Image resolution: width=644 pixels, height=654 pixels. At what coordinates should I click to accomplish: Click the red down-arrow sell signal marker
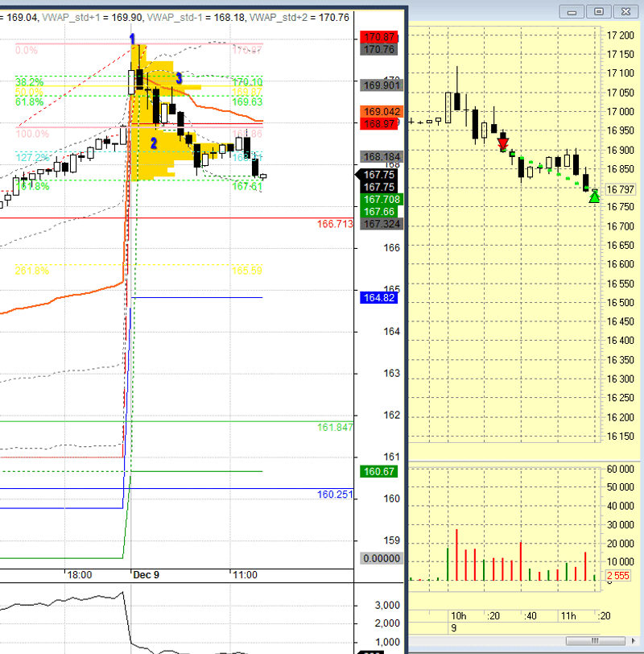coord(503,144)
